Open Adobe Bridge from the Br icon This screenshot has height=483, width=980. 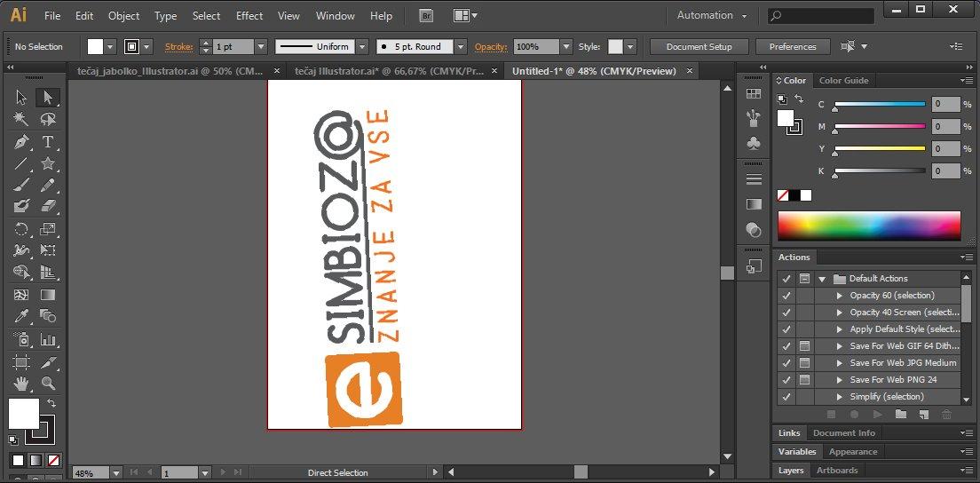click(426, 16)
